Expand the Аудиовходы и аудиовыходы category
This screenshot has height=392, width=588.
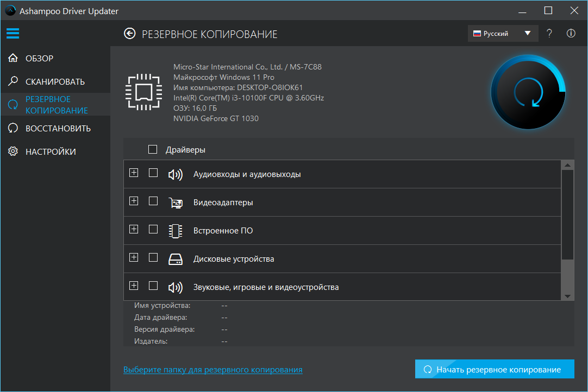coord(134,173)
